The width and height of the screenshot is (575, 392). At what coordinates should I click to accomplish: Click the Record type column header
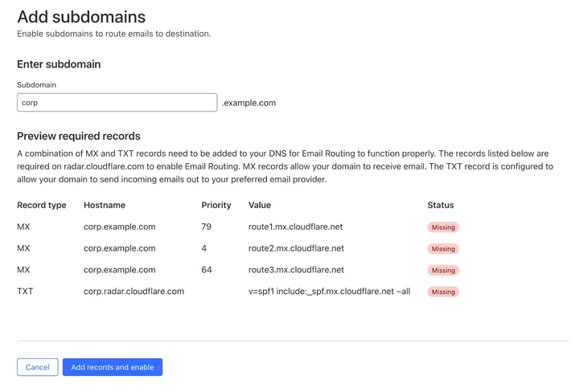click(42, 205)
